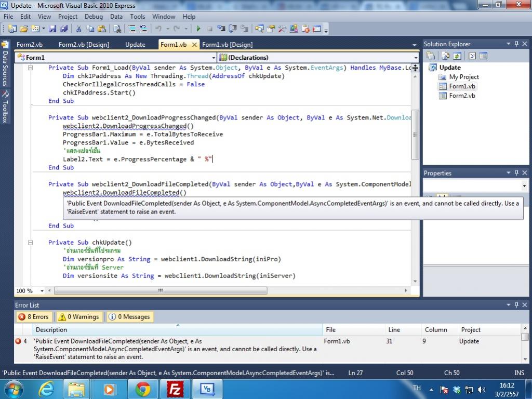Toggle the 8 Errors filter button
Screen dimensions: 532x399
point(34,317)
